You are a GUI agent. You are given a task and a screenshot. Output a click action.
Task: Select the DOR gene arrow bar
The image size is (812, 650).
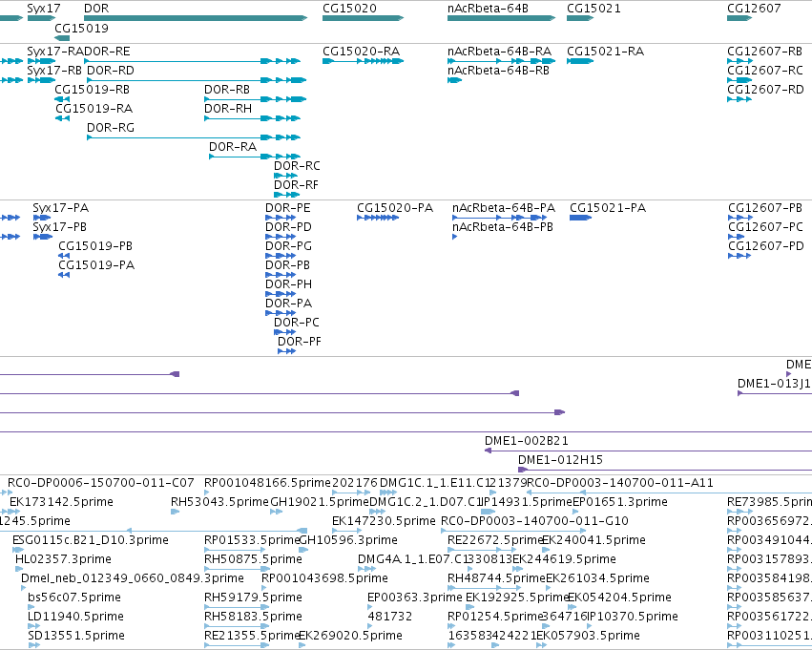(x=196, y=18)
